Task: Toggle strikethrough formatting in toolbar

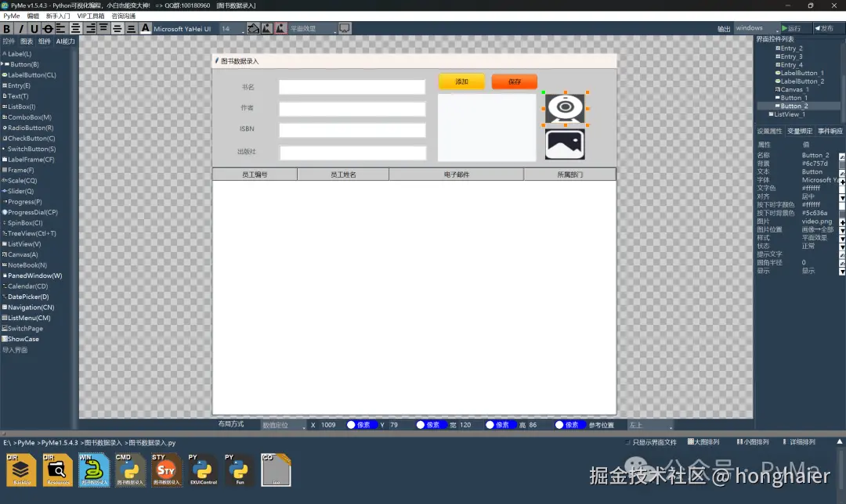Action: (48, 29)
